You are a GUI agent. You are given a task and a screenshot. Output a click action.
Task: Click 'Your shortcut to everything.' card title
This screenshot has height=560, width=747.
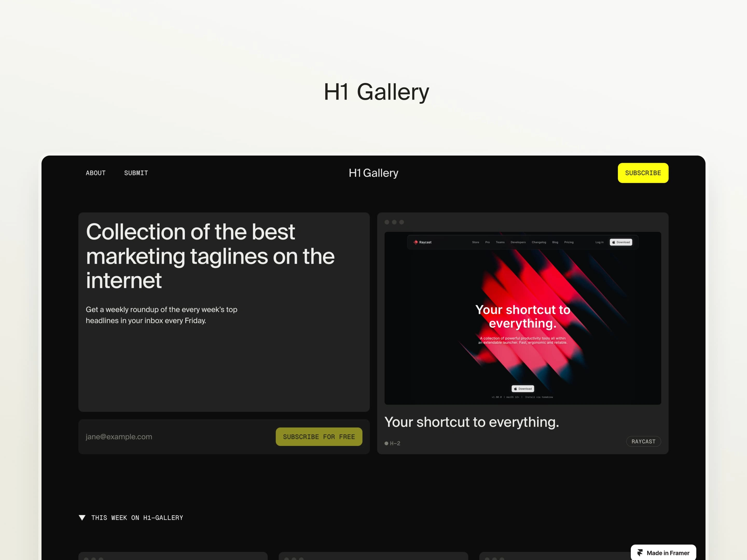pos(472,422)
